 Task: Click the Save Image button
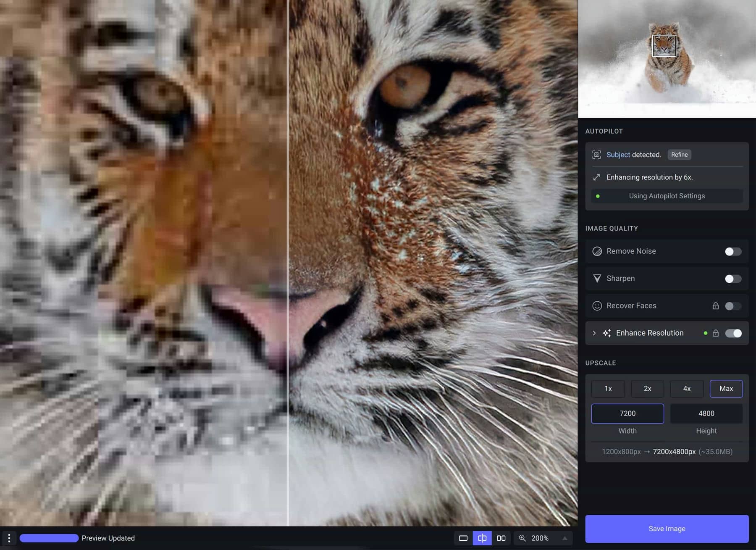point(667,529)
